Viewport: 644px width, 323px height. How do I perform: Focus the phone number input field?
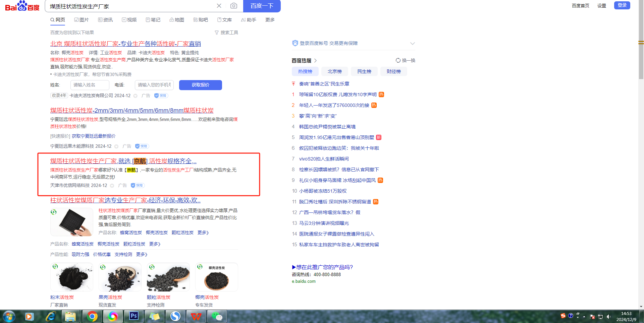tap(154, 85)
